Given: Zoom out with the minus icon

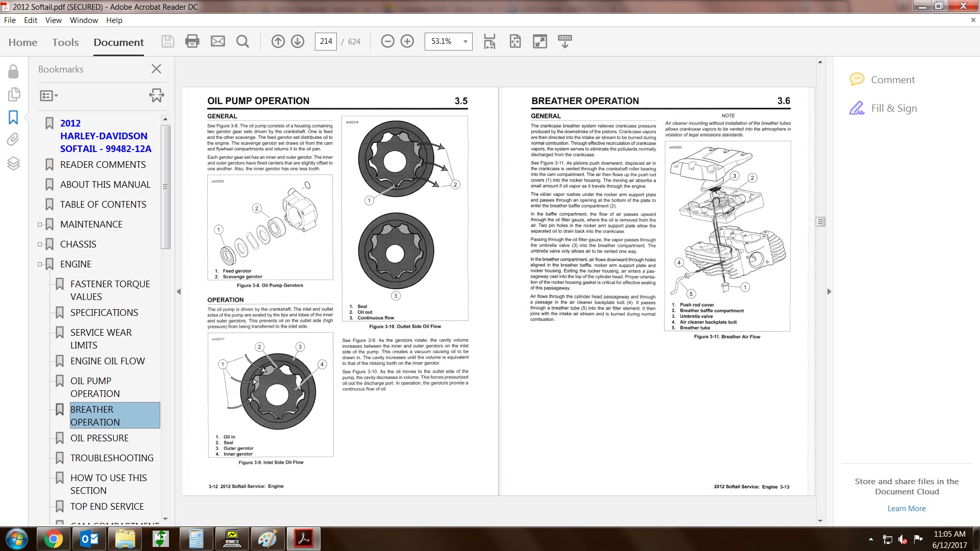Looking at the screenshot, I should pyautogui.click(x=387, y=41).
